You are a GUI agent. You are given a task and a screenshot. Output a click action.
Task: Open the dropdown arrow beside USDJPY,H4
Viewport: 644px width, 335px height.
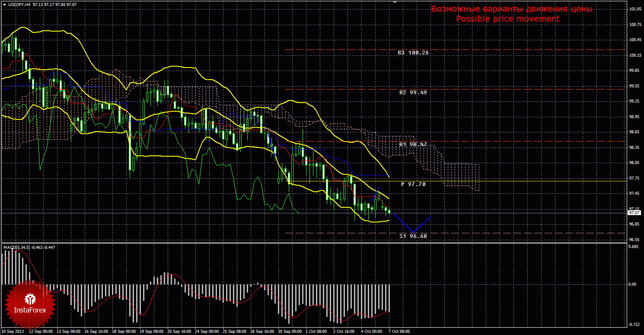point(4,4)
